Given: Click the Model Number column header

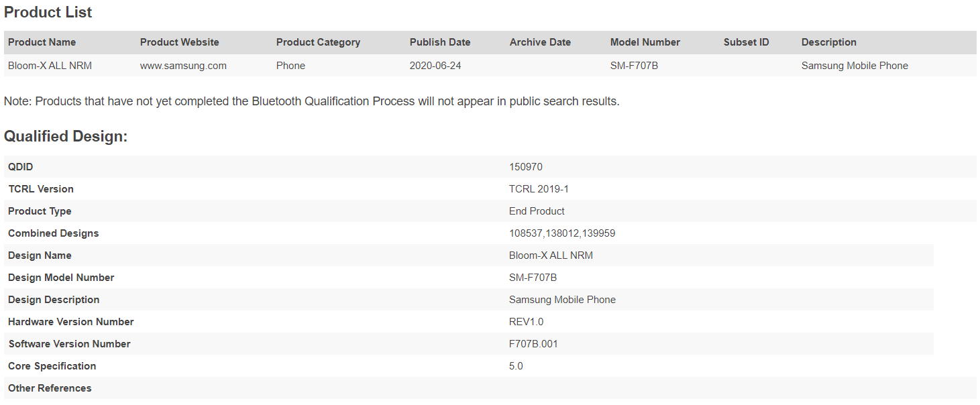Looking at the screenshot, I should pyautogui.click(x=645, y=42).
